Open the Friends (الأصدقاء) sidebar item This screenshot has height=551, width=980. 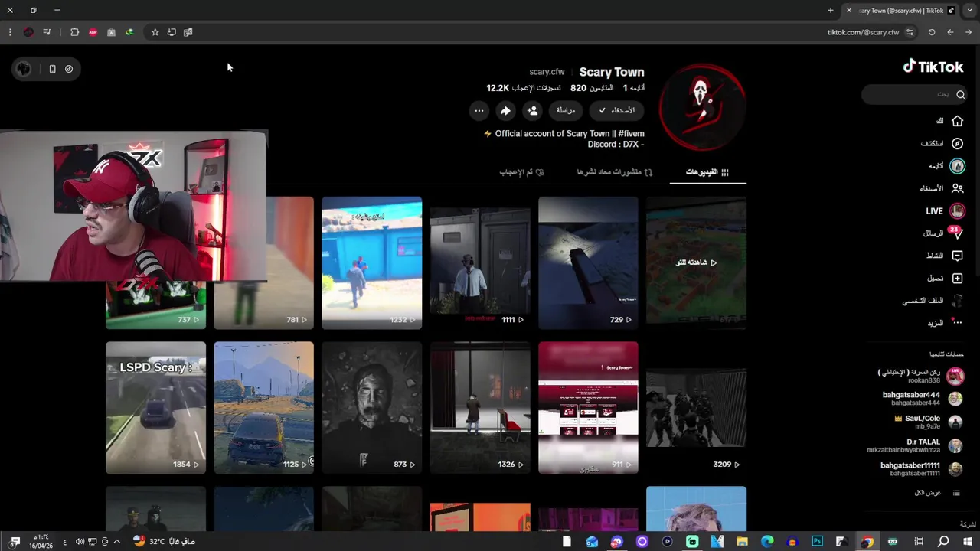point(942,188)
